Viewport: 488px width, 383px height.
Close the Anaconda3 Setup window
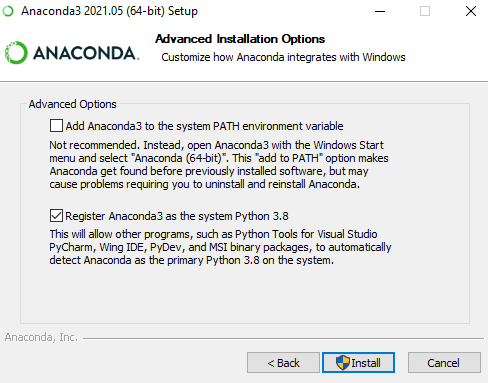pyautogui.click(x=471, y=11)
